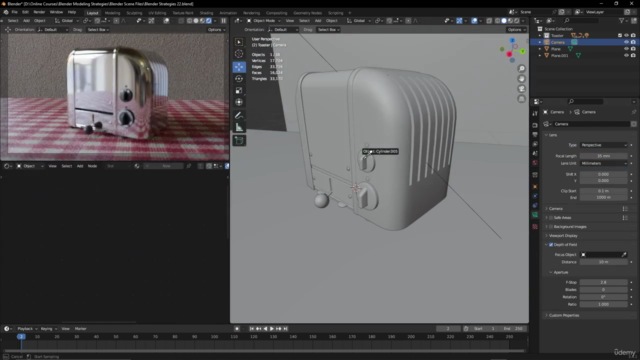Select the Add Cube tool
The image size is (640, 360).
coord(239,140)
